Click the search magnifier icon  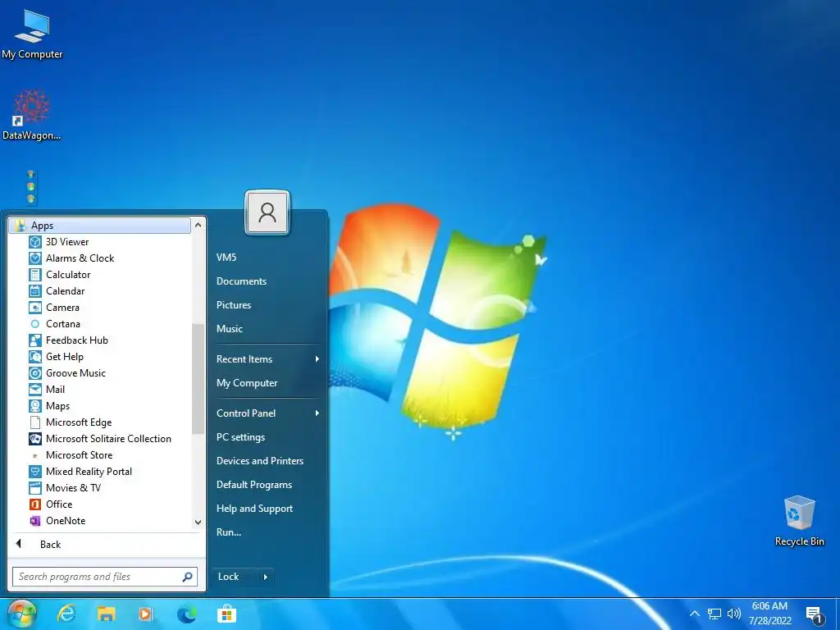pos(187,577)
